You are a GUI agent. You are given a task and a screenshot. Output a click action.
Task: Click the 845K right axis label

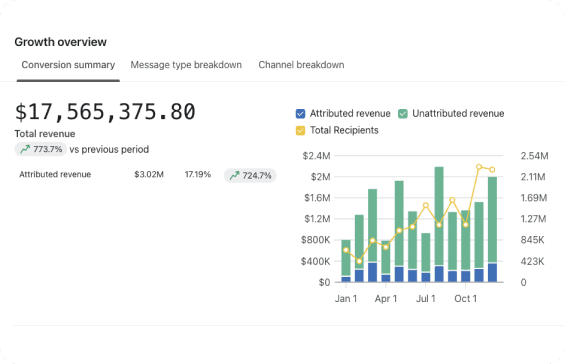532,240
